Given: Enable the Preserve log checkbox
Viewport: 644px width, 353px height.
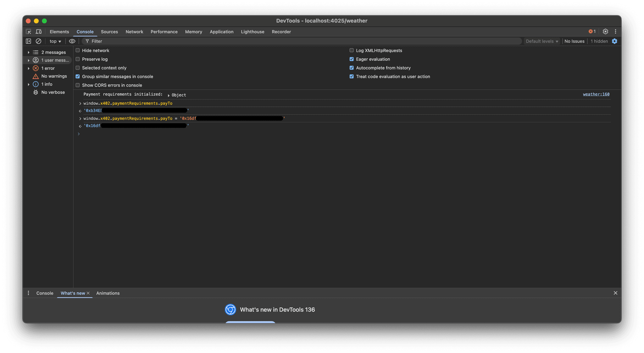Looking at the screenshot, I should coord(78,59).
